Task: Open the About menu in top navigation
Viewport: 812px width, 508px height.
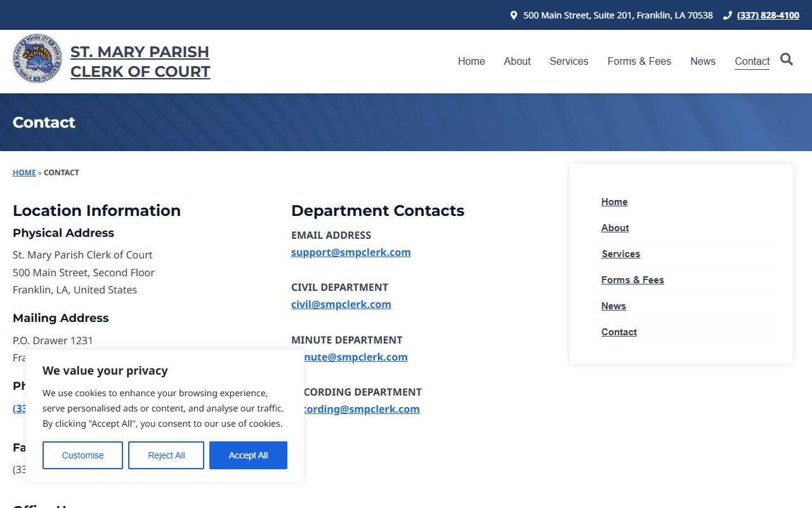Action: click(517, 61)
